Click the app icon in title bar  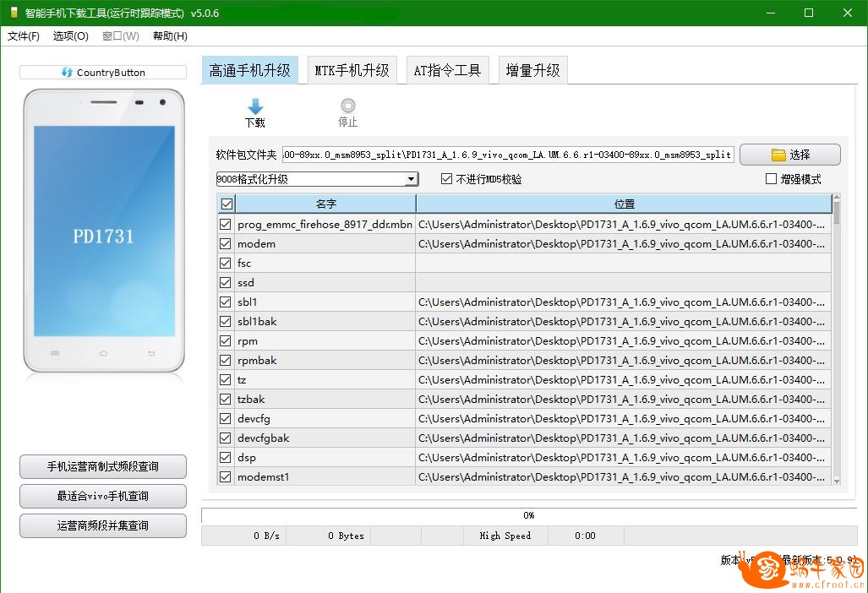click(x=14, y=13)
